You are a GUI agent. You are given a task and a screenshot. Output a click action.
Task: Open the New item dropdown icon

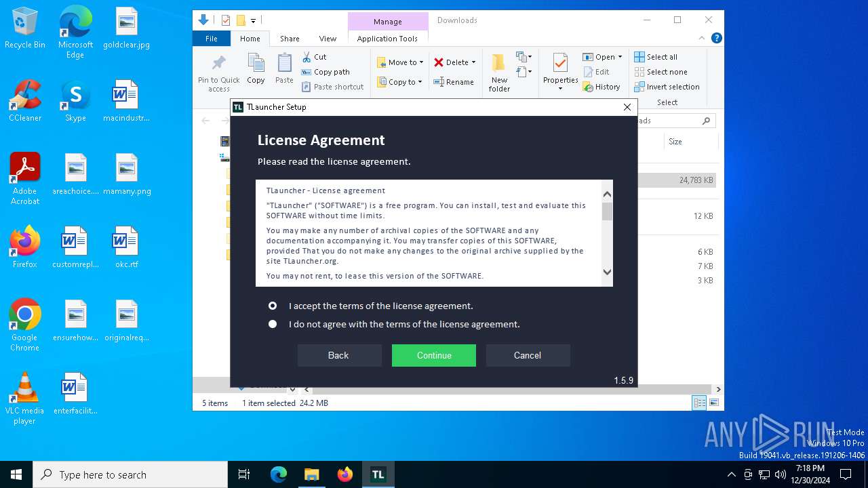point(524,57)
